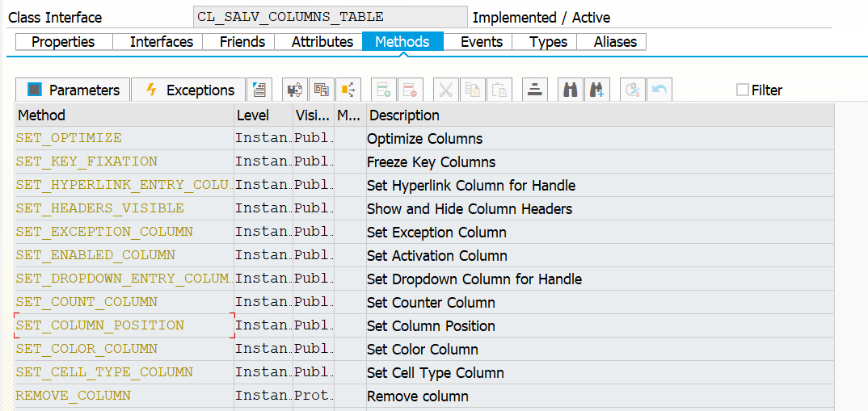Screen dimensions: 868x411
Task: Enable the Filter checkbox
Action: pyautogui.click(x=743, y=90)
